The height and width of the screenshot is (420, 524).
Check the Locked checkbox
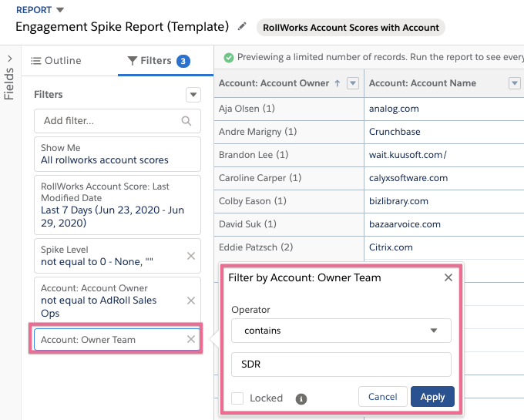(237, 398)
